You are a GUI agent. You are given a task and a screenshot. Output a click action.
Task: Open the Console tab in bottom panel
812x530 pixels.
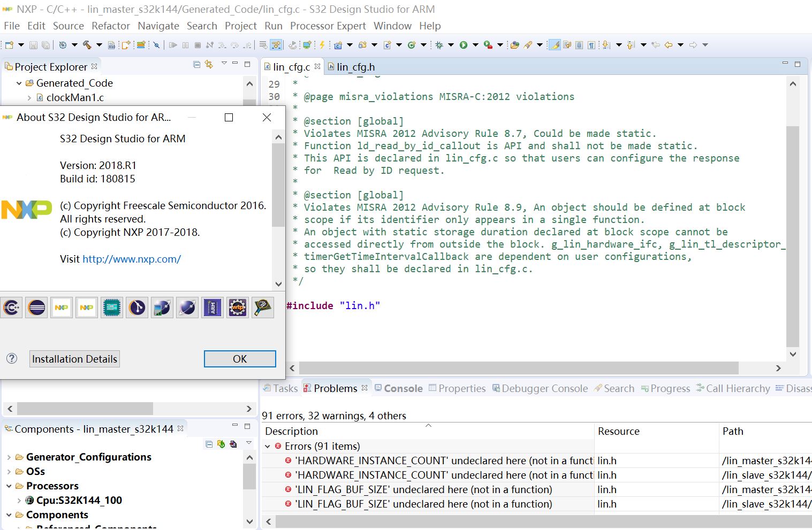[403, 388]
